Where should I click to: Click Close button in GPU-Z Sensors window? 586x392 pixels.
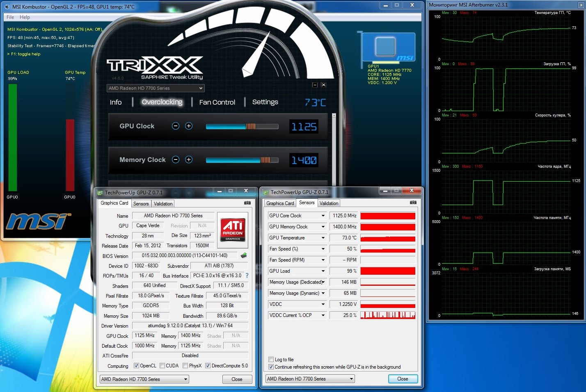point(402,379)
